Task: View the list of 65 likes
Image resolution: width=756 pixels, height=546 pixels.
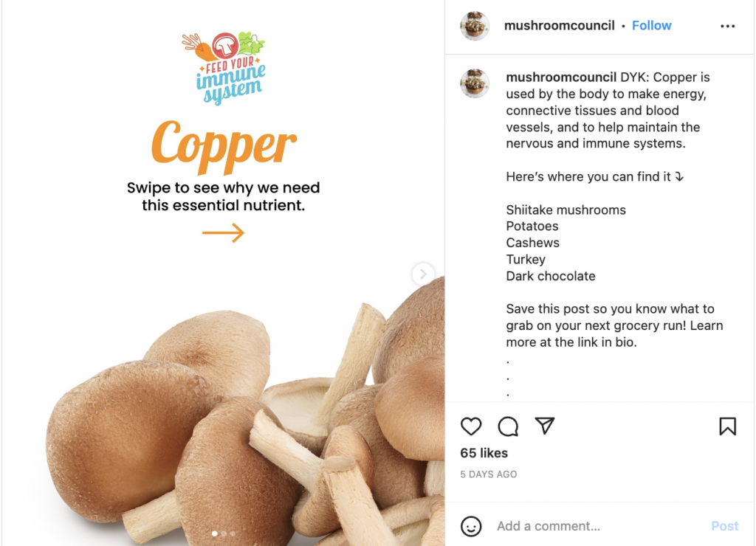Action: 484,453
